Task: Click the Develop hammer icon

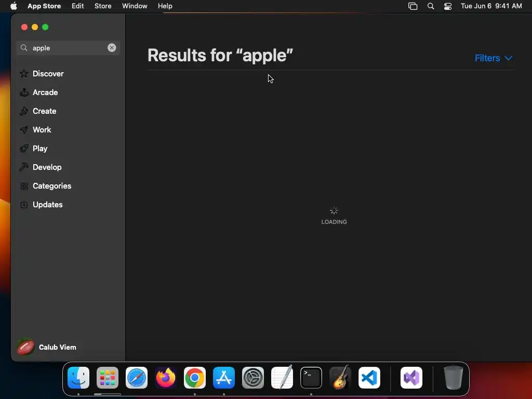Action: pyautogui.click(x=24, y=167)
